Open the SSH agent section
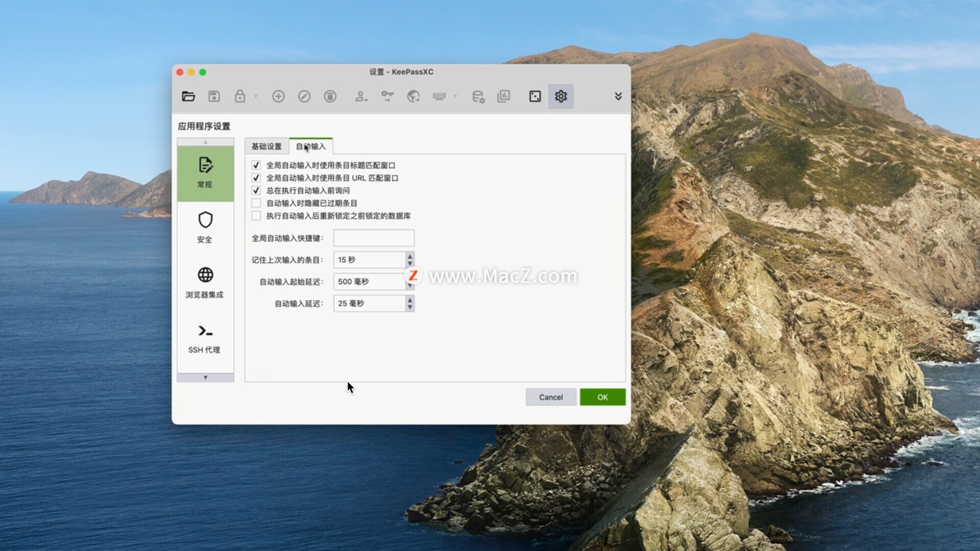The image size is (980, 551). 205,338
